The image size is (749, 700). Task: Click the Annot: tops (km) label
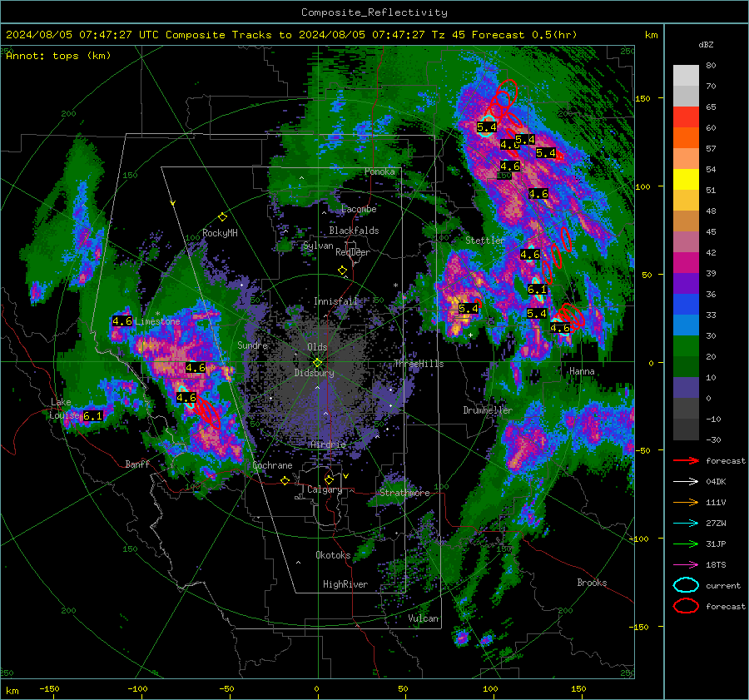[x=58, y=56]
